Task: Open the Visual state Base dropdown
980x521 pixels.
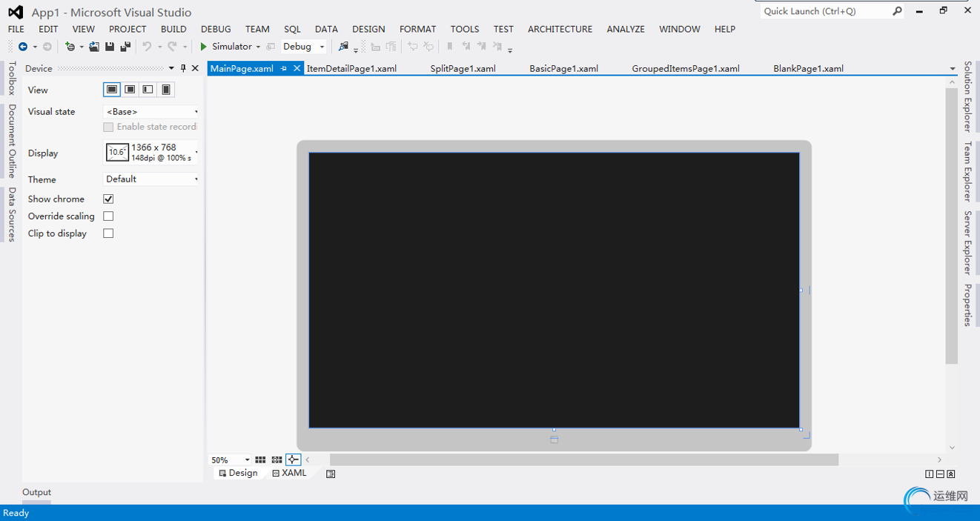Action: (x=151, y=111)
